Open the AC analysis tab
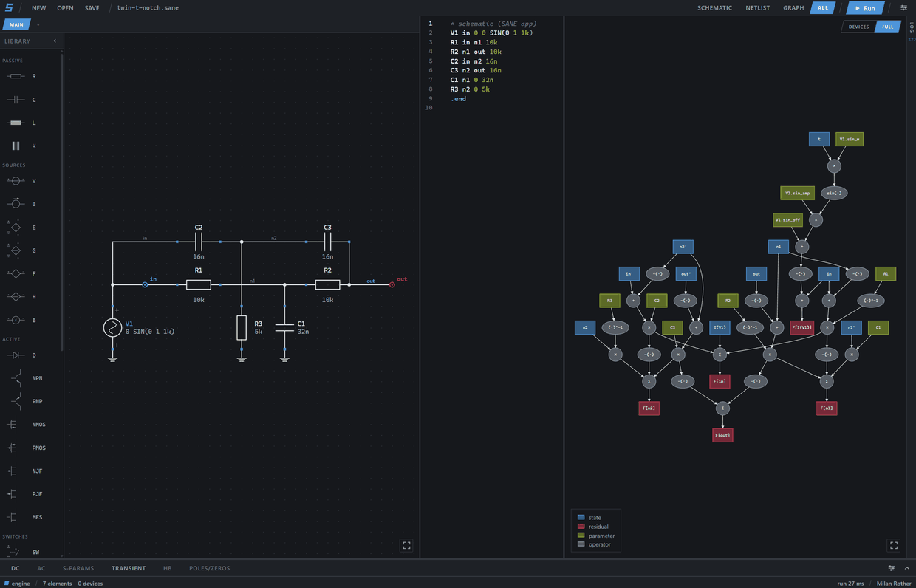The width and height of the screenshot is (916, 588). tap(41, 568)
